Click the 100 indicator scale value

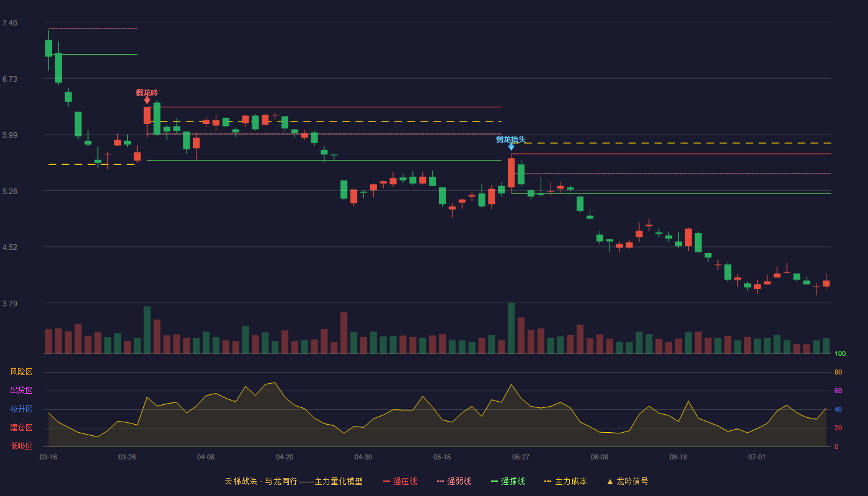coord(840,354)
